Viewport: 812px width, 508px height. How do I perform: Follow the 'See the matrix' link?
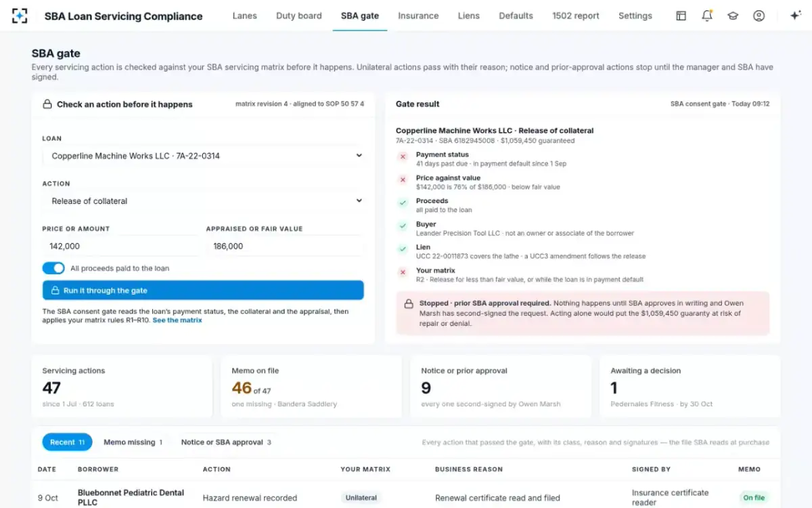pyautogui.click(x=177, y=320)
